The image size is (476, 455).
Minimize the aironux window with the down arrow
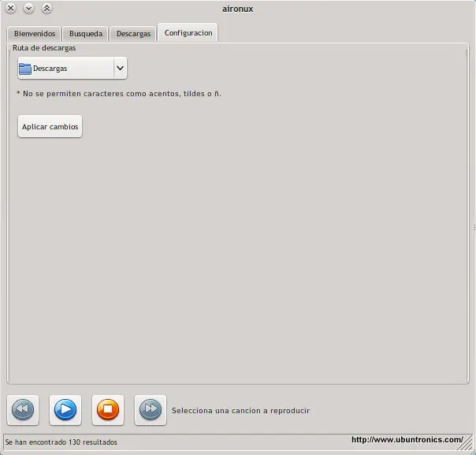(28, 8)
